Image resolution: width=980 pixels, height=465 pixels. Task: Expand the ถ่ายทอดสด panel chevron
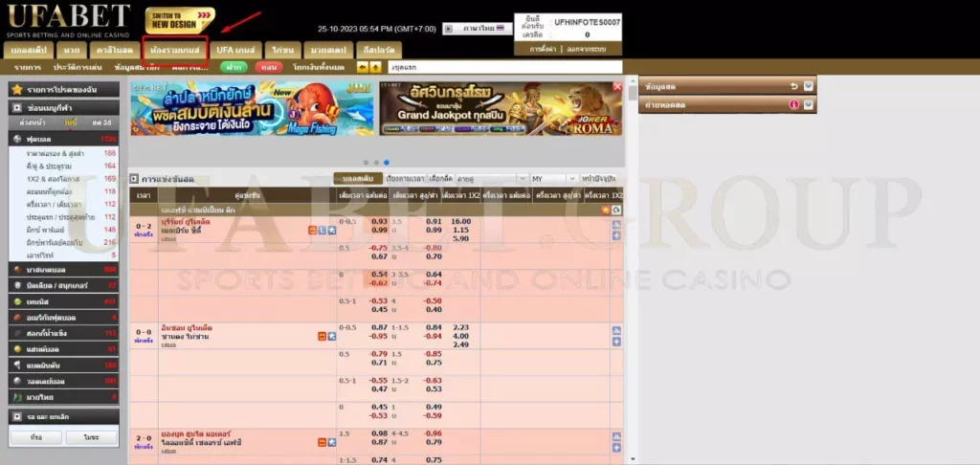(x=808, y=104)
